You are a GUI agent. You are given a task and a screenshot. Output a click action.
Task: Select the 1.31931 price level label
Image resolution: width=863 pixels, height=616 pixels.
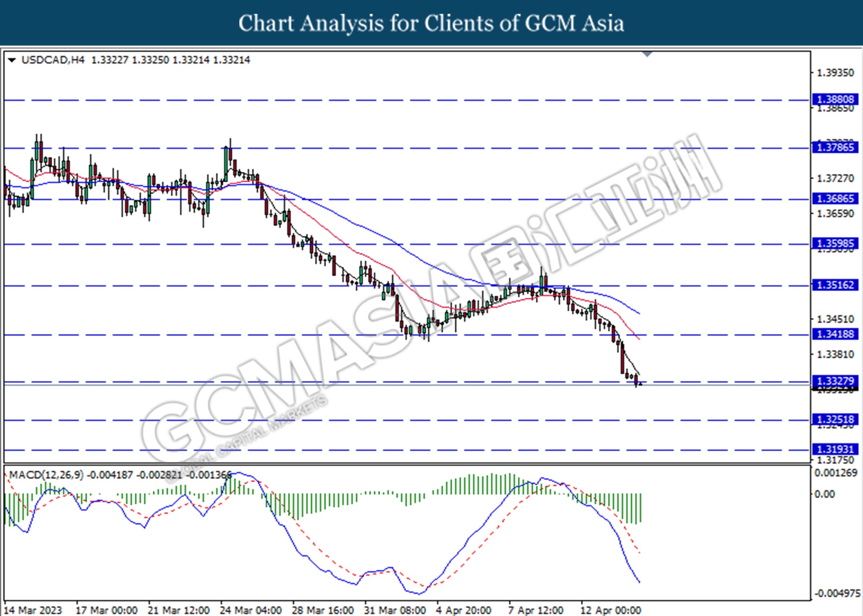[x=835, y=449]
